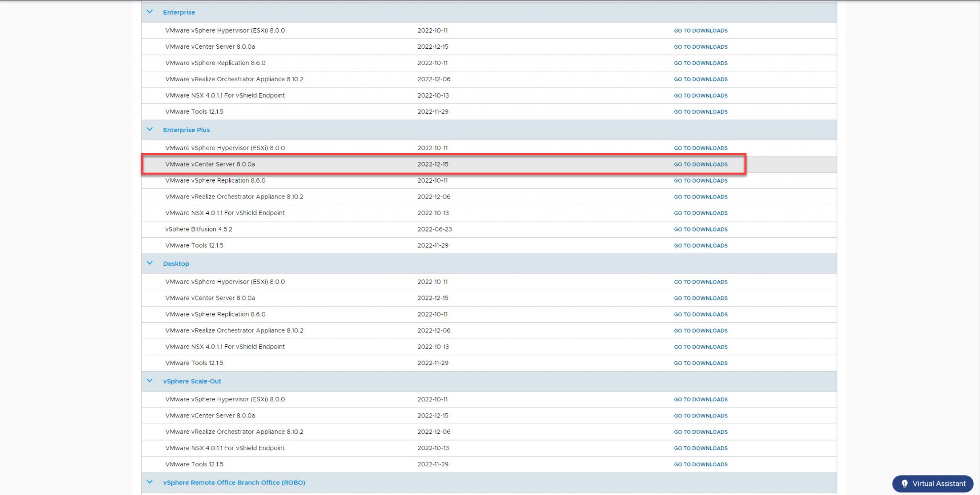Open downloads for vRealize Orchestrator under vSphere Scale-Out
Image resolution: width=980 pixels, height=495 pixels.
click(700, 431)
